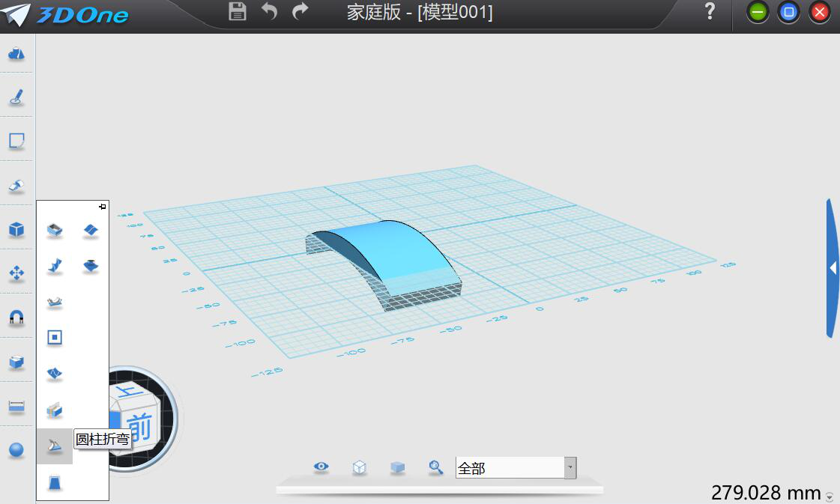
Task: Open the Basic Shapes tool group
Action: tap(16, 53)
